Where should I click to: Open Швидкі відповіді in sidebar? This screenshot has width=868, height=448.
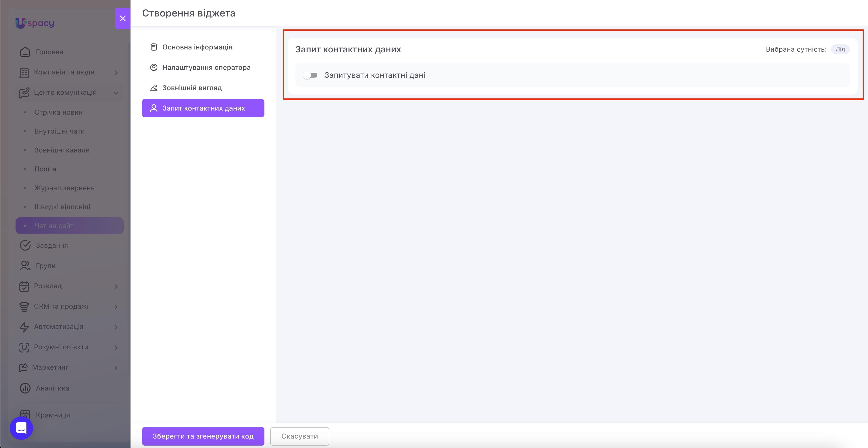click(69, 207)
